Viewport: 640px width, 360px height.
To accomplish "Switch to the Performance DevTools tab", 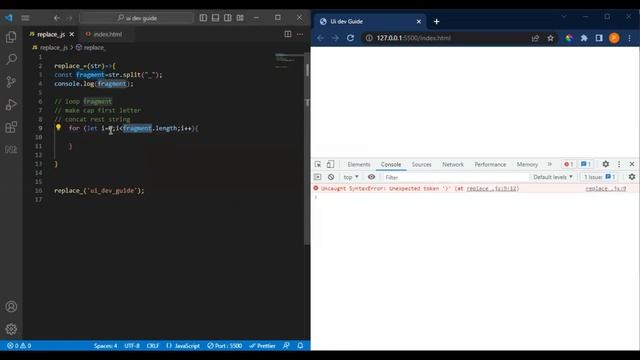I will pyautogui.click(x=490, y=164).
